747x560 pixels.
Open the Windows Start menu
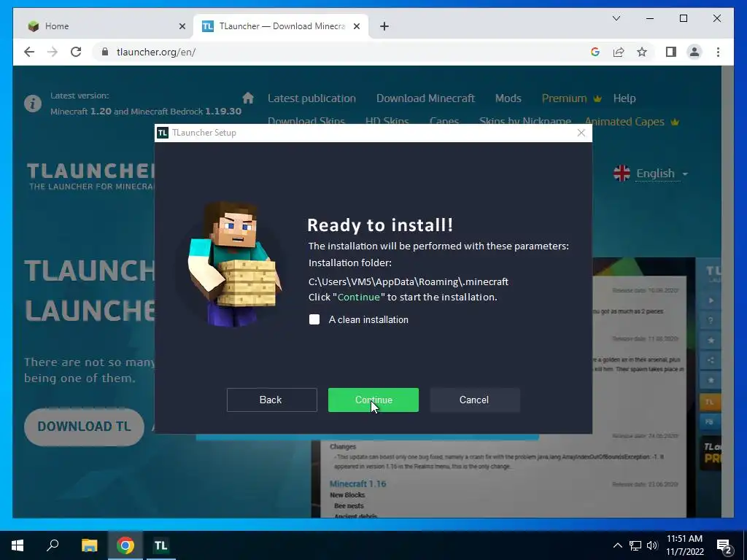tap(18, 545)
